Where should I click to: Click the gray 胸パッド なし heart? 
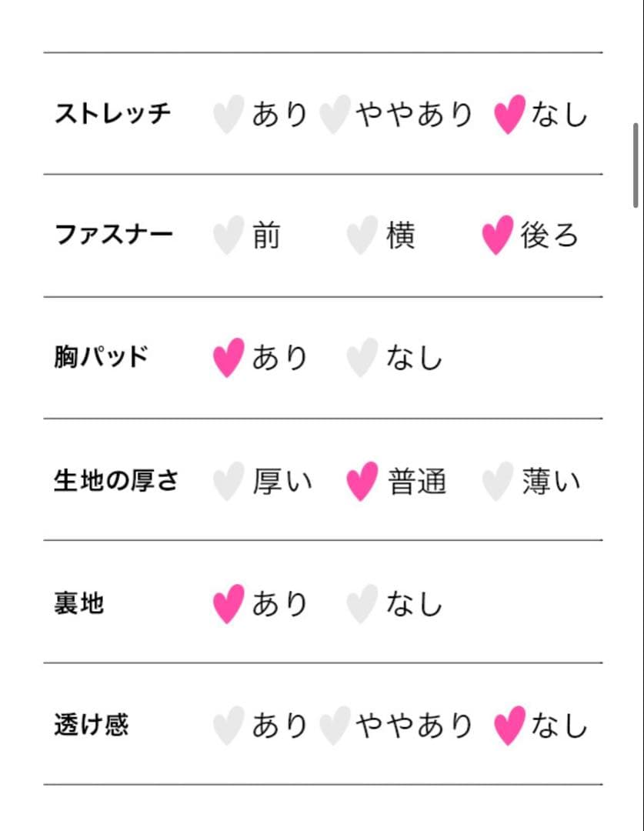click(x=362, y=358)
